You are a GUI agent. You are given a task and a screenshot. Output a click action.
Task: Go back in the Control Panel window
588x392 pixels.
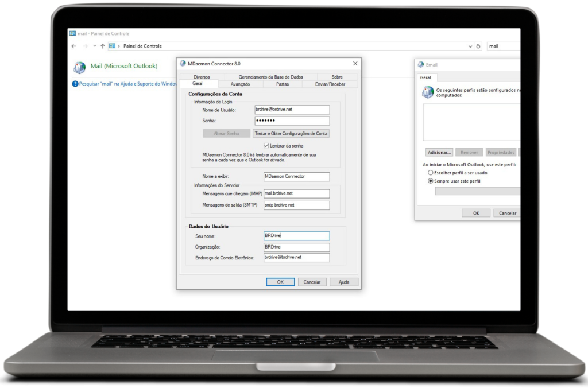(x=74, y=46)
